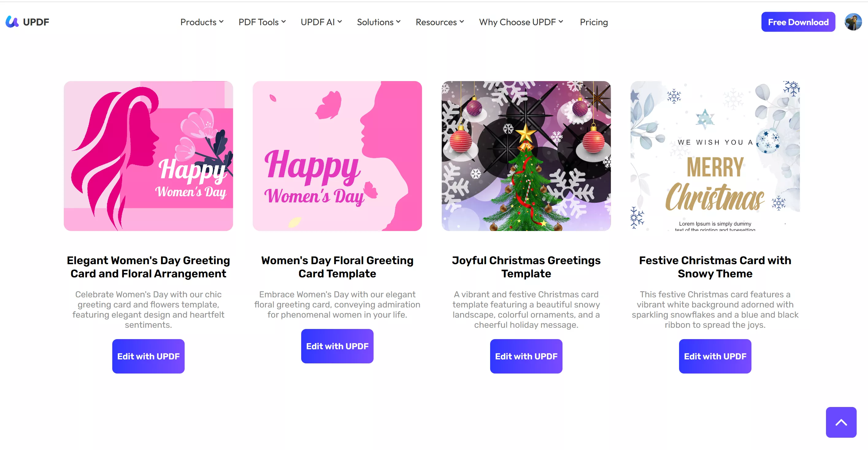Go to the Pricing page
Viewport: 868px width, 450px height.
(594, 22)
